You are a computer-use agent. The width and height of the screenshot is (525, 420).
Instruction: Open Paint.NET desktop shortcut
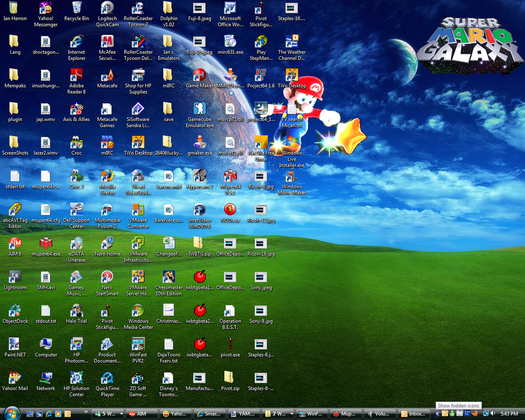click(15, 348)
